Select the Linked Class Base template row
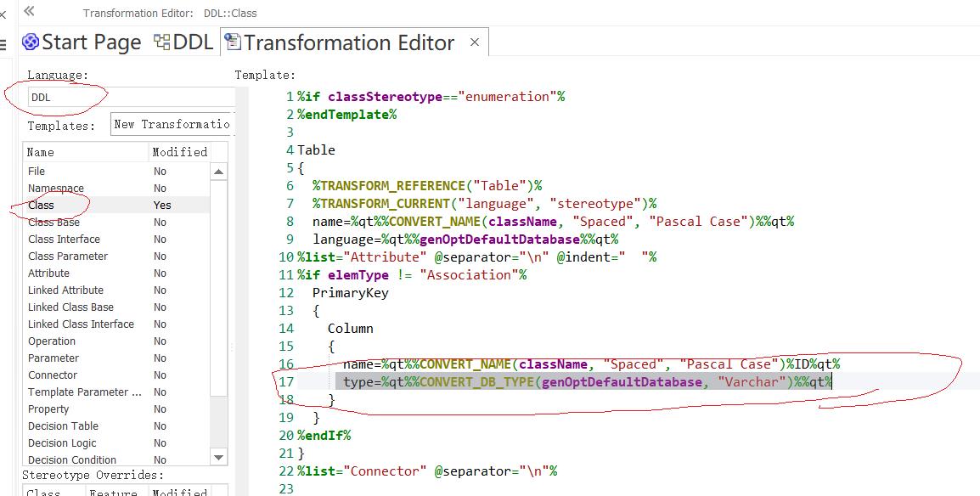The image size is (980, 496). coord(116,307)
